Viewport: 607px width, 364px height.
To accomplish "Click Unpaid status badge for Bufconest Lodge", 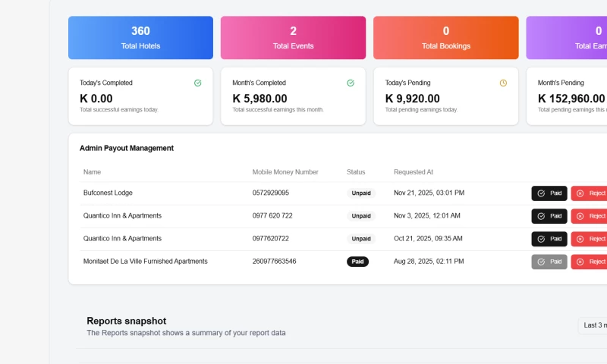I will pos(361,193).
